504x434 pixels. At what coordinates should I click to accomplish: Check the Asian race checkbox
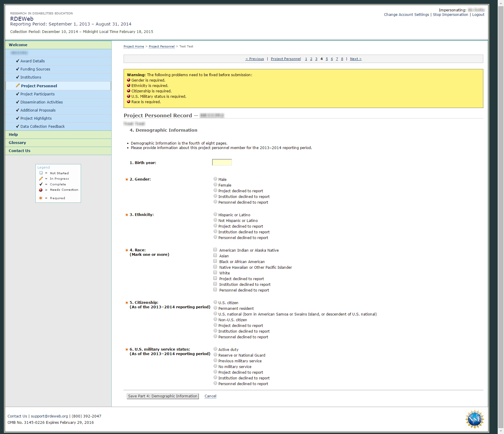[215, 256]
